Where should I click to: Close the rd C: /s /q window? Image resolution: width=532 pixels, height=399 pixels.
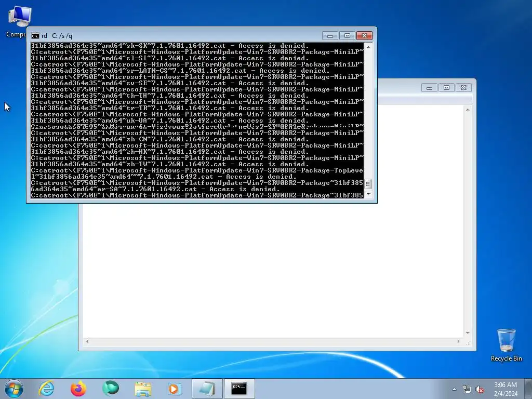coord(364,36)
